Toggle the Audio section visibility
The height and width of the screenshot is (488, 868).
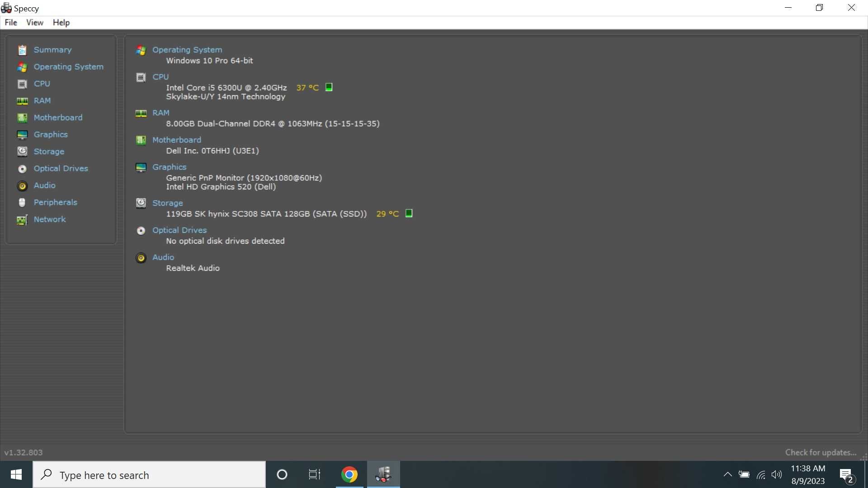pos(162,257)
